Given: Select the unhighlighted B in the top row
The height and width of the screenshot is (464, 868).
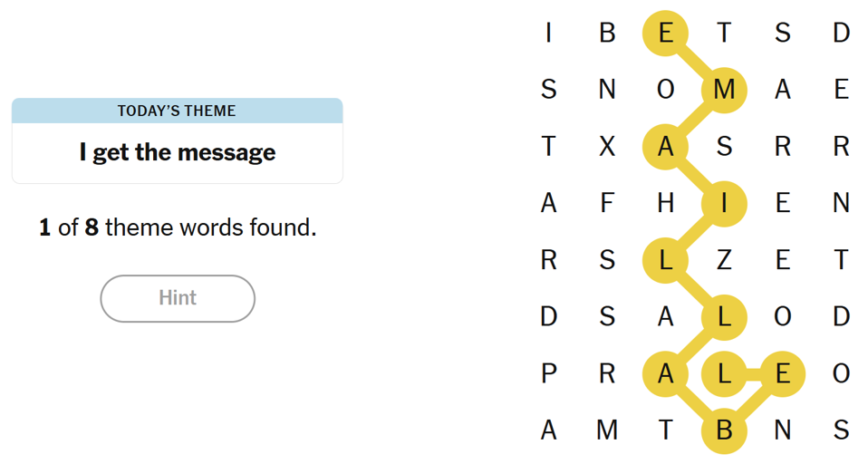Looking at the screenshot, I should pyautogui.click(x=607, y=34).
